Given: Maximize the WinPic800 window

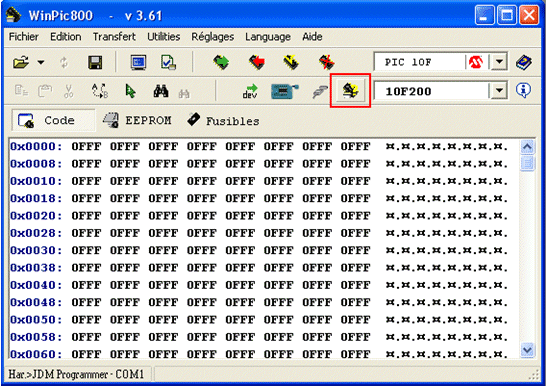Looking at the screenshot, I should point(507,16).
